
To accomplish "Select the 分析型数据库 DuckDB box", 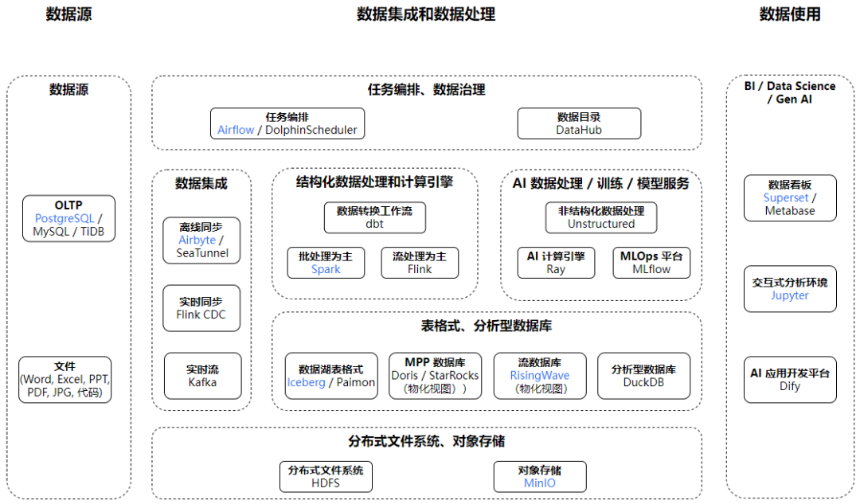I will coord(644,376).
